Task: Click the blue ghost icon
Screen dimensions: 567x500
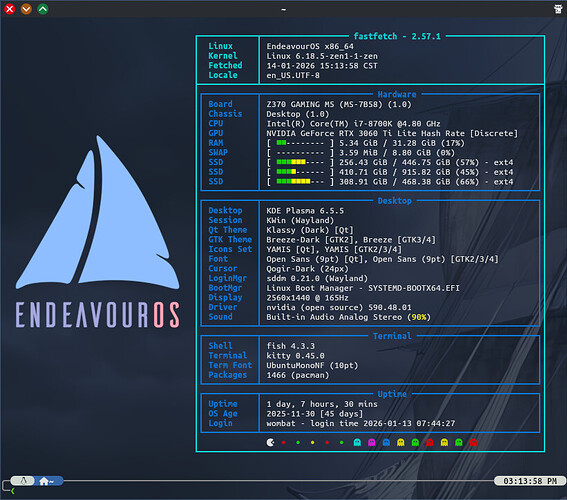Action: [x=386, y=442]
